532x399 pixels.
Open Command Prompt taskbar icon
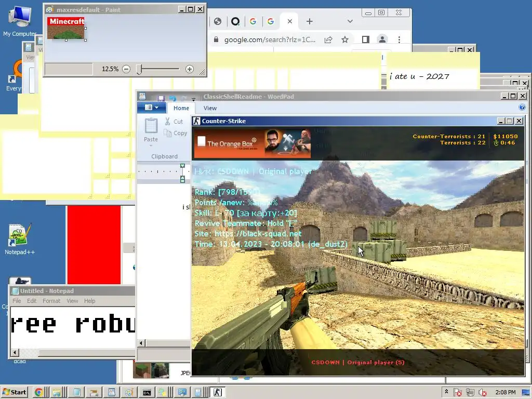pos(147,393)
